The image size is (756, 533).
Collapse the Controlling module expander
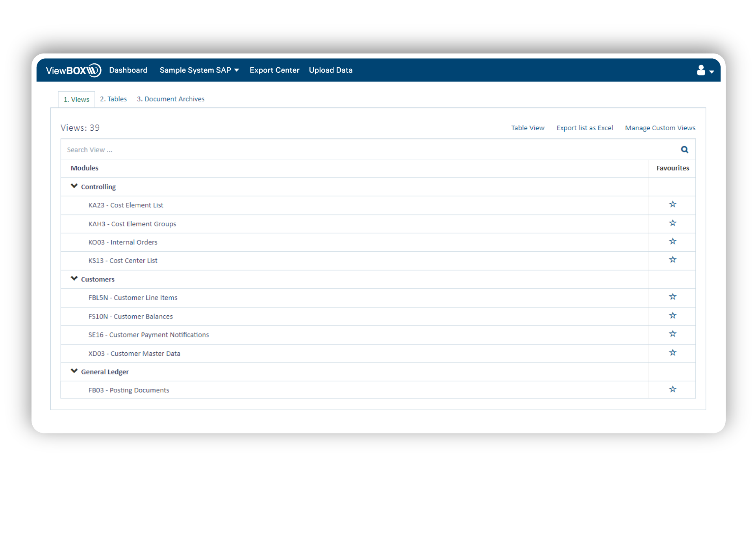(73, 186)
